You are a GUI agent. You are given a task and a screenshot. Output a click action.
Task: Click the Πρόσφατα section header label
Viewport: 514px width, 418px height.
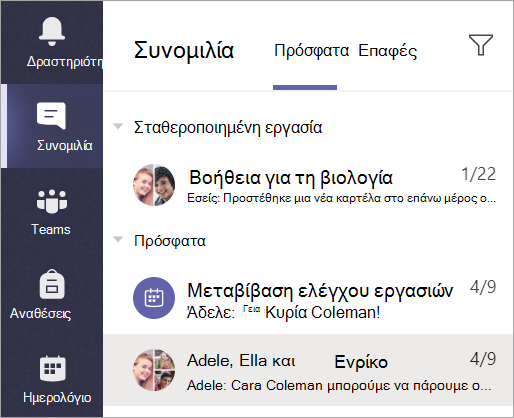pyautogui.click(x=170, y=241)
